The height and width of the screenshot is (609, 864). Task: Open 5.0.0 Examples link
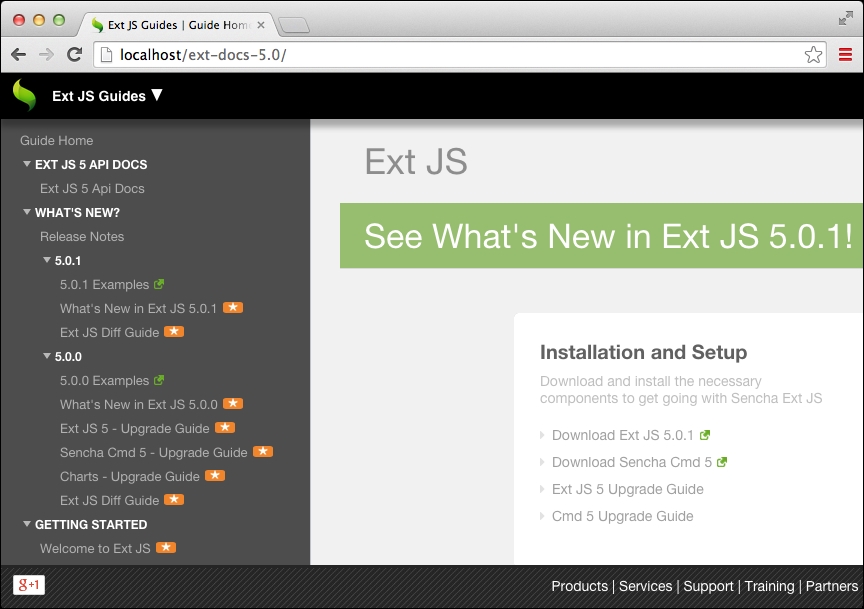(x=105, y=380)
